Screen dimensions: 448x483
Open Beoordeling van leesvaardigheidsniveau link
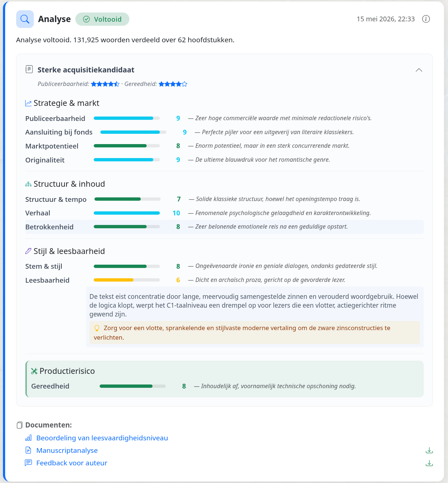point(102,438)
